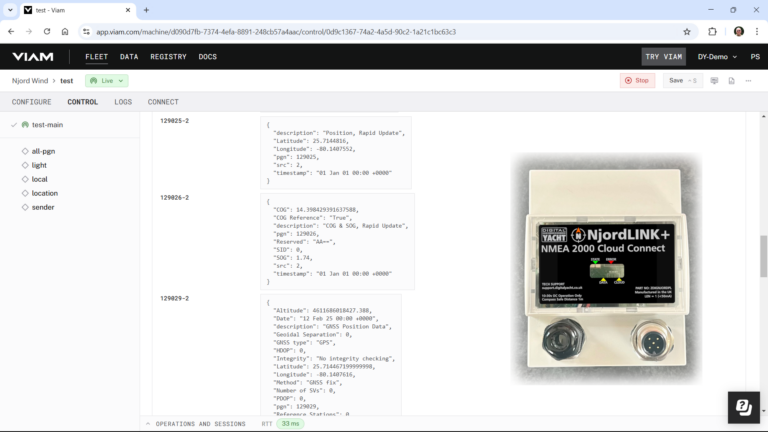
Task: Click the 129029-2 PGN label
Action: [174, 298]
